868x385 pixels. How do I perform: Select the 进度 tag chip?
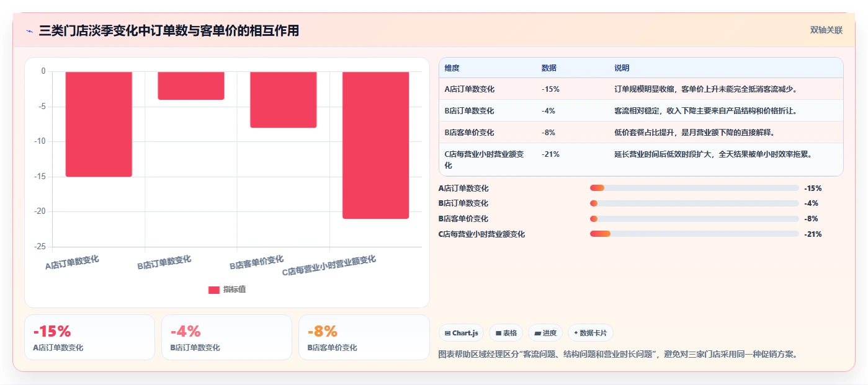(x=545, y=333)
